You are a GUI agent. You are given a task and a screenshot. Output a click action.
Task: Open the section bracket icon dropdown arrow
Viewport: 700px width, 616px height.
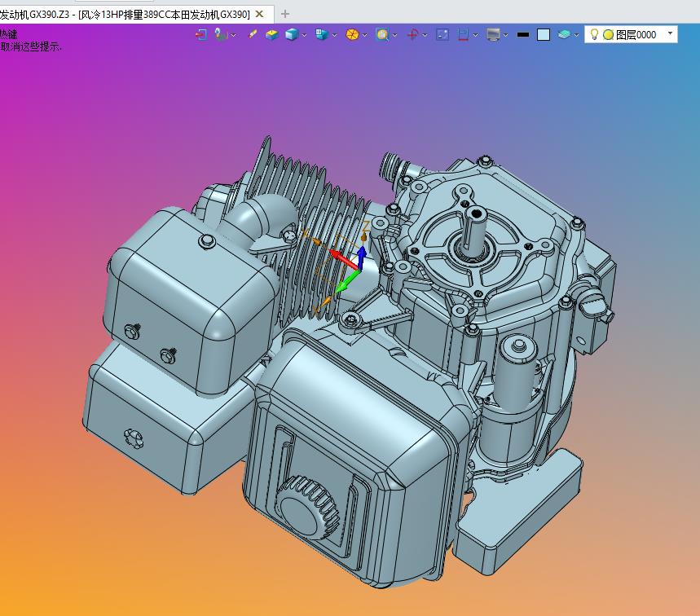[x=476, y=35]
